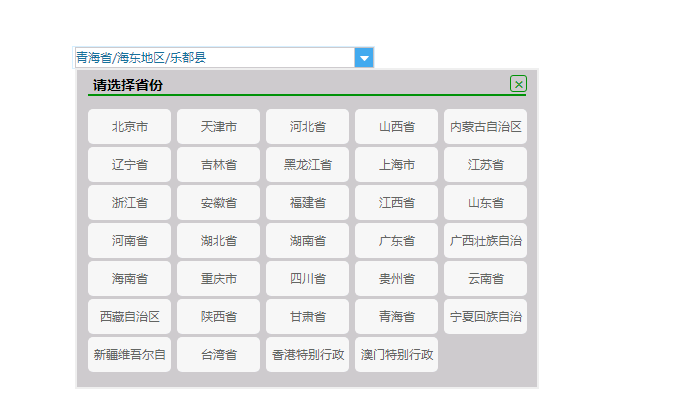Select 台湾省
Screen dimensions: 689x416
(218, 355)
